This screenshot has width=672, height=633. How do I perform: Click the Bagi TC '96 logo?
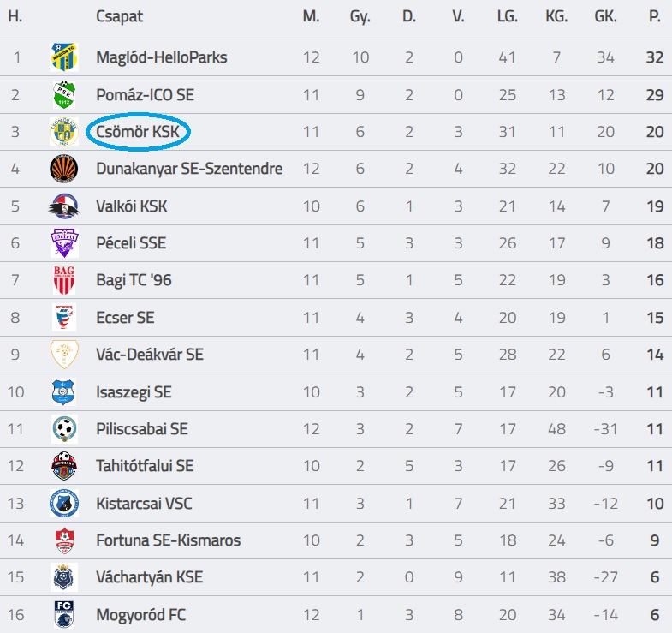64,280
